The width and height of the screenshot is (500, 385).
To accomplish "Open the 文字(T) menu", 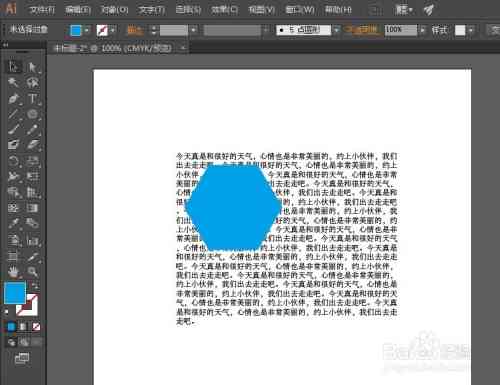I will pyautogui.click(x=152, y=10).
